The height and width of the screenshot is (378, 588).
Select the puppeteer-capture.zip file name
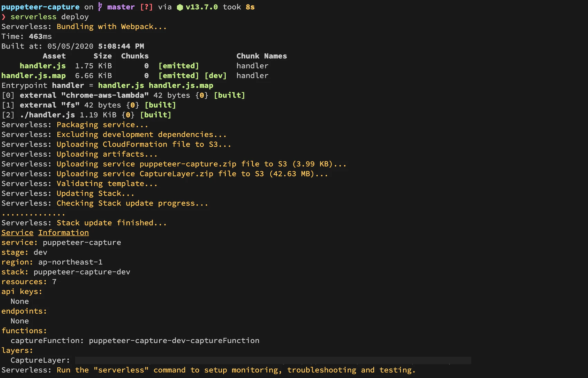[x=188, y=164]
